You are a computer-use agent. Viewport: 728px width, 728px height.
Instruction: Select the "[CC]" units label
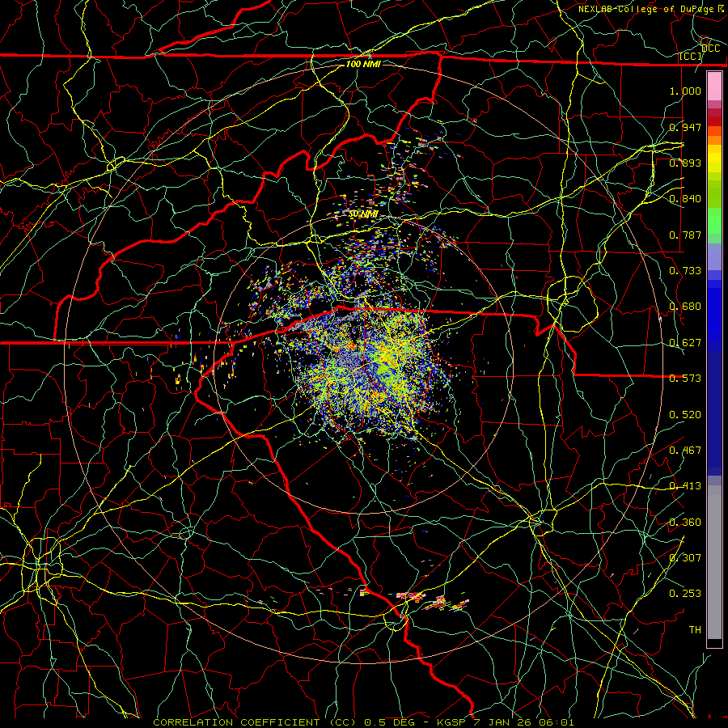691,56
